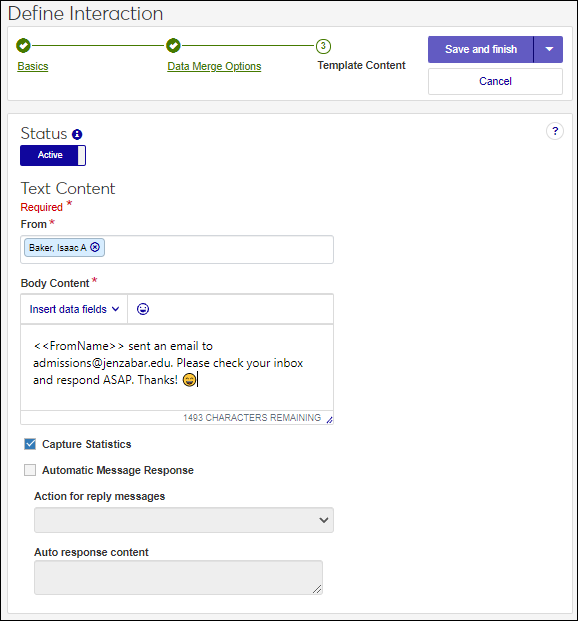578x621 pixels.
Task: Click the Cancel button
Action: pos(495,81)
